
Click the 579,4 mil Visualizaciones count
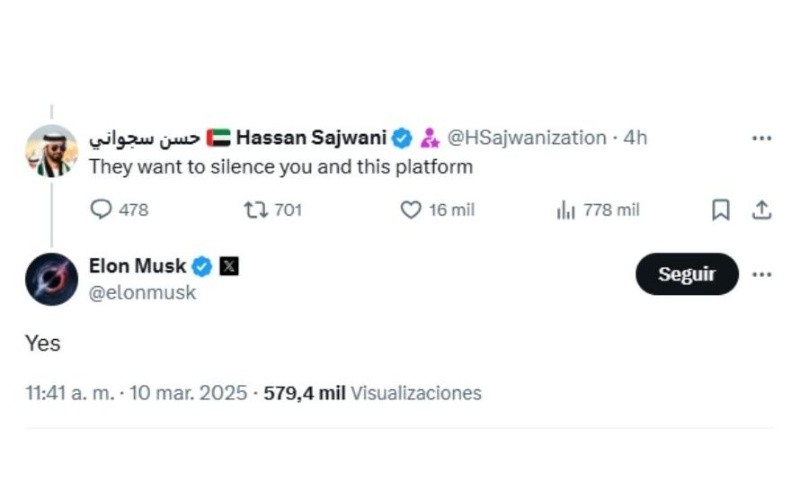[x=372, y=393]
